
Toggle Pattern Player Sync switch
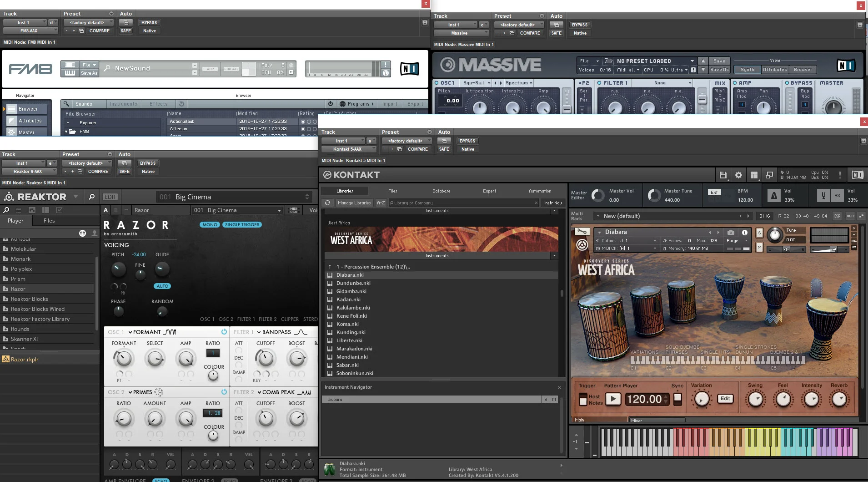677,399
